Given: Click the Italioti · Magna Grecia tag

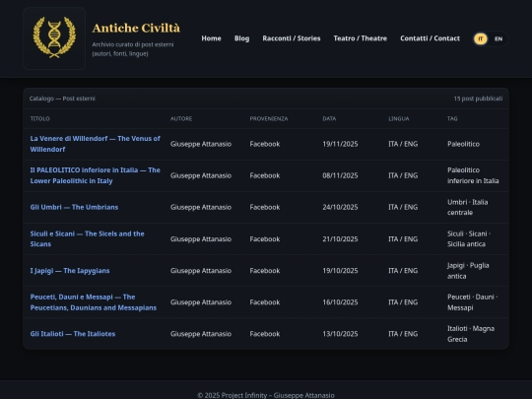Looking at the screenshot, I should (471, 334).
